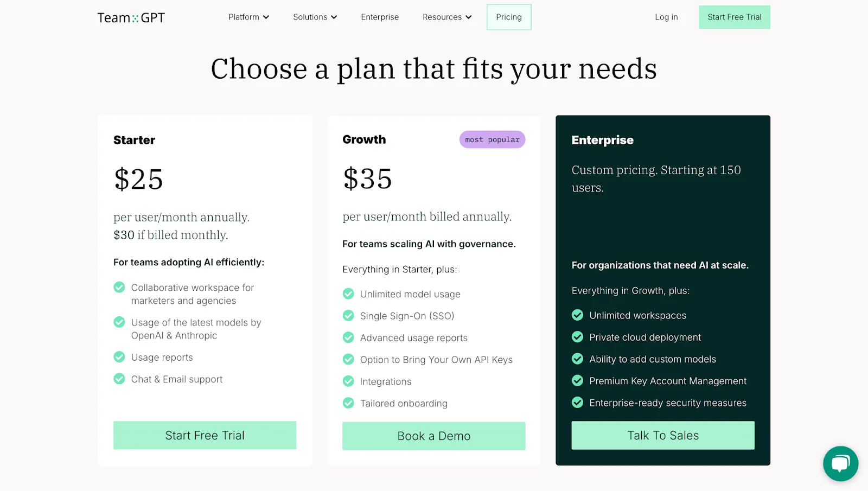This screenshot has width=868, height=491.
Task: Click the checkmark beside Usage reports
Action: coord(119,357)
